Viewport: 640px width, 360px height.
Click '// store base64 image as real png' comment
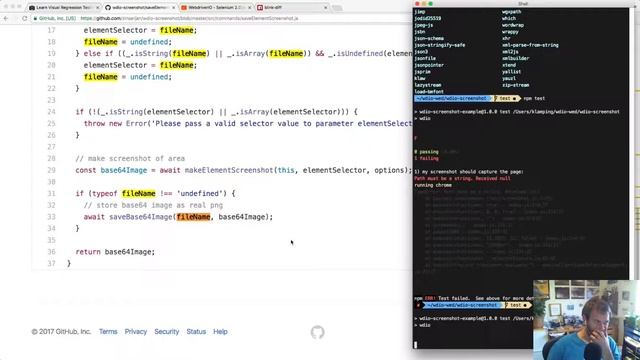(153, 205)
